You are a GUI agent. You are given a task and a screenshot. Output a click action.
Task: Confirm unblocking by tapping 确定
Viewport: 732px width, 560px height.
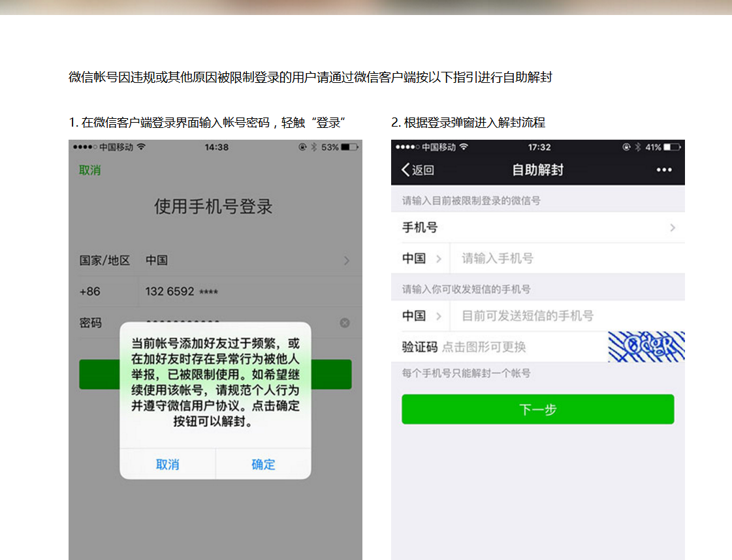[x=263, y=463]
